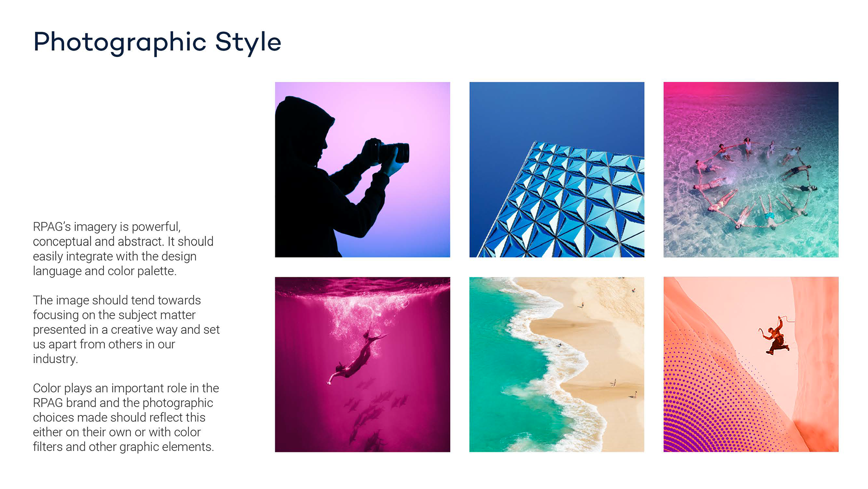Open the swimmers circle aerial photo

751,170
